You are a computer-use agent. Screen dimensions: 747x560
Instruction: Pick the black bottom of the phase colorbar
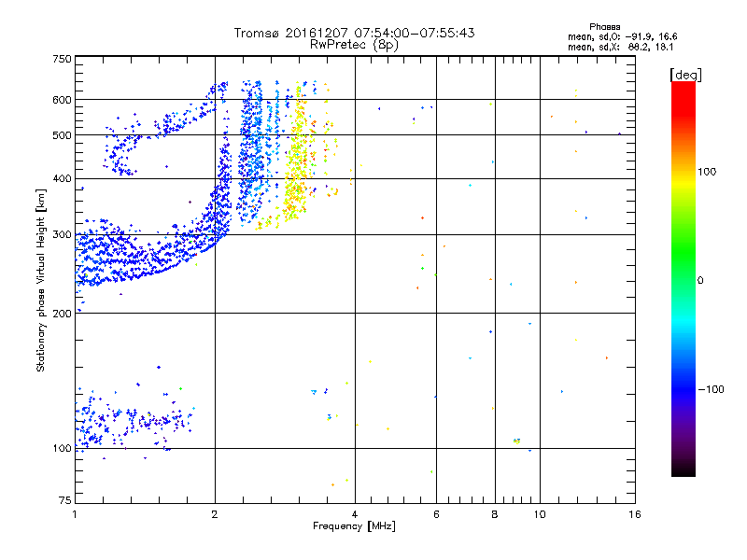(684, 471)
